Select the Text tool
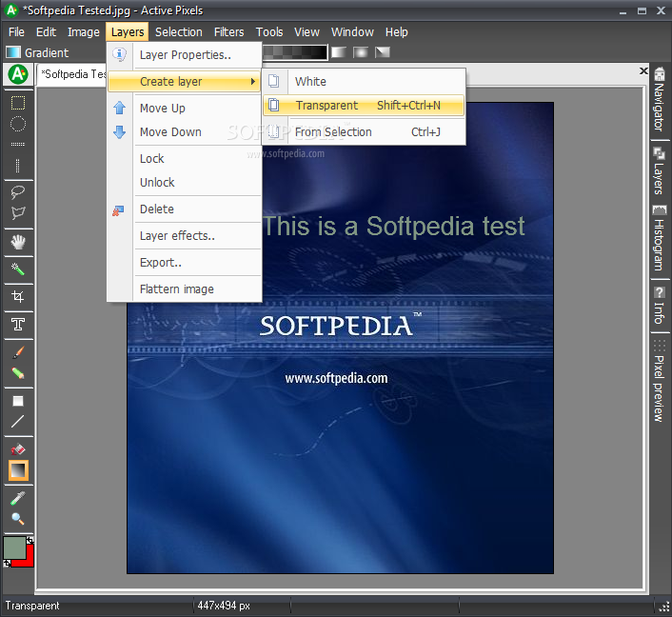Viewport: 672px width, 617px height. click(x=18, y=325)
